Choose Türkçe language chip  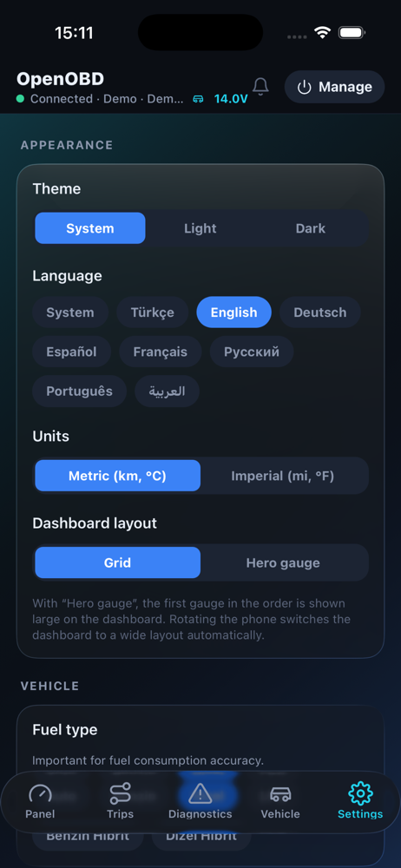click(152, 312)
